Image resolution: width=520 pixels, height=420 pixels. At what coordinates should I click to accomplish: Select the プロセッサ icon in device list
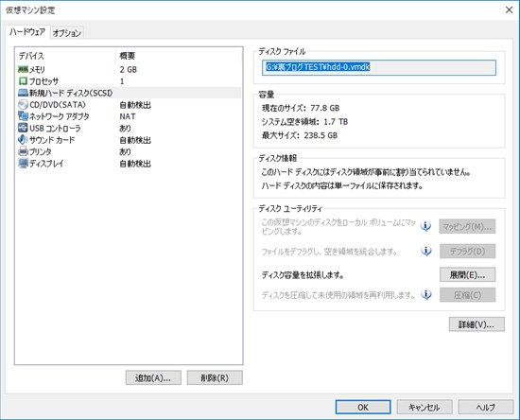[23, 81]
